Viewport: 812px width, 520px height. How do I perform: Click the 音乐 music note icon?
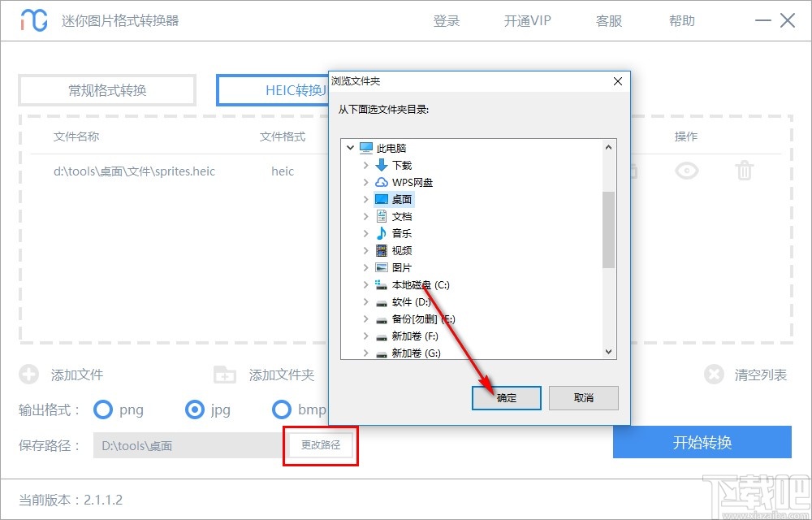coord(381,233)
